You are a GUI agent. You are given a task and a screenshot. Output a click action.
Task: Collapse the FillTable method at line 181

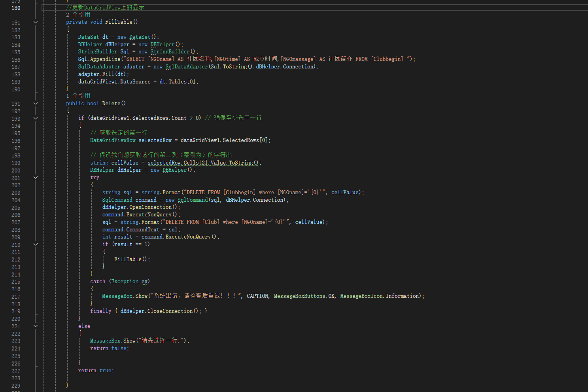36,22
